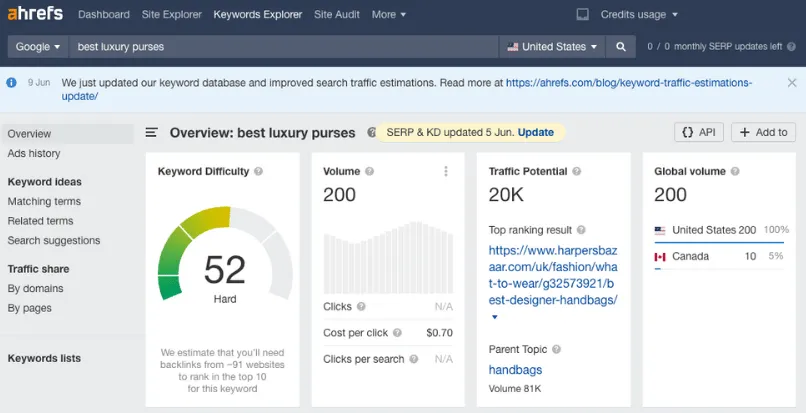Click the Keyword ideas heading
Image resolution: width=806 pixels, height=413 pixels.
[44, 182]
